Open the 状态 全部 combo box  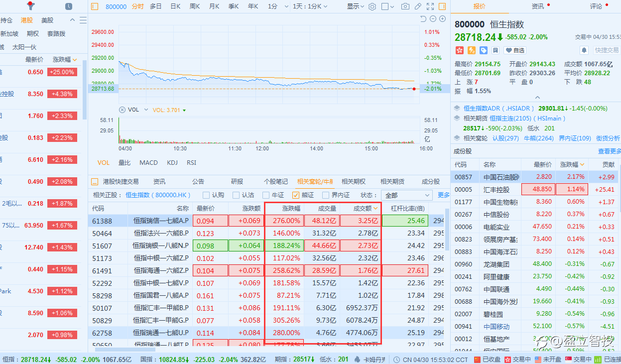point(406,195)
